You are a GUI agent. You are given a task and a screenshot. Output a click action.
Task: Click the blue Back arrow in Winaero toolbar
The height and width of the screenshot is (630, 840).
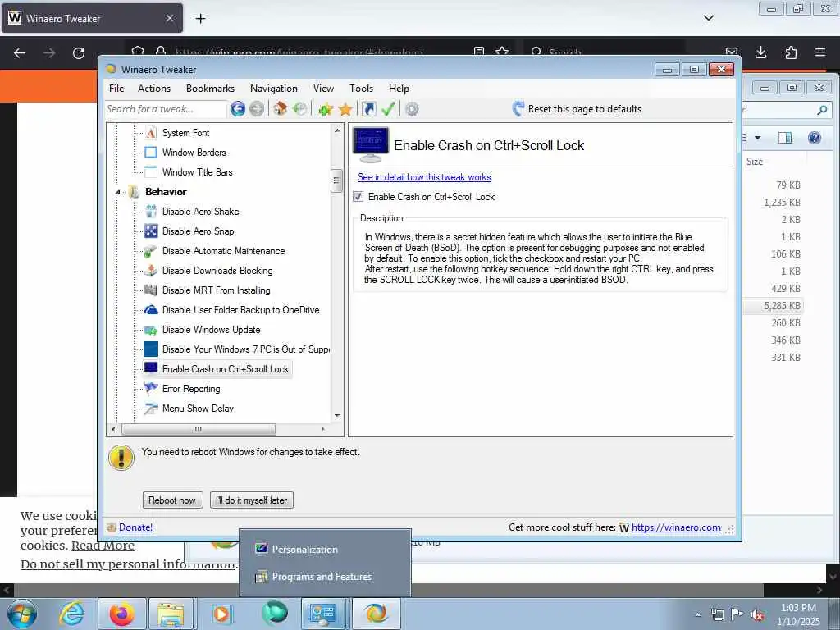238,109
